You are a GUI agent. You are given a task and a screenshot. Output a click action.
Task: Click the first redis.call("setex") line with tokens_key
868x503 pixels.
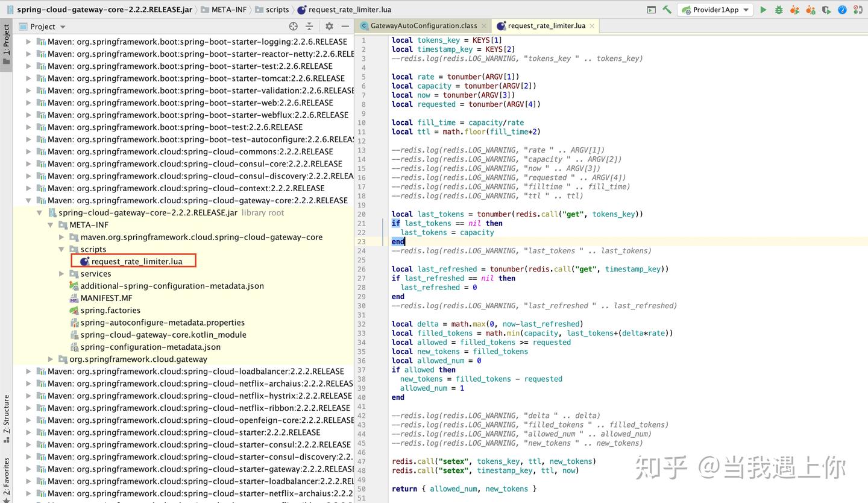click(x=494, y=461)
